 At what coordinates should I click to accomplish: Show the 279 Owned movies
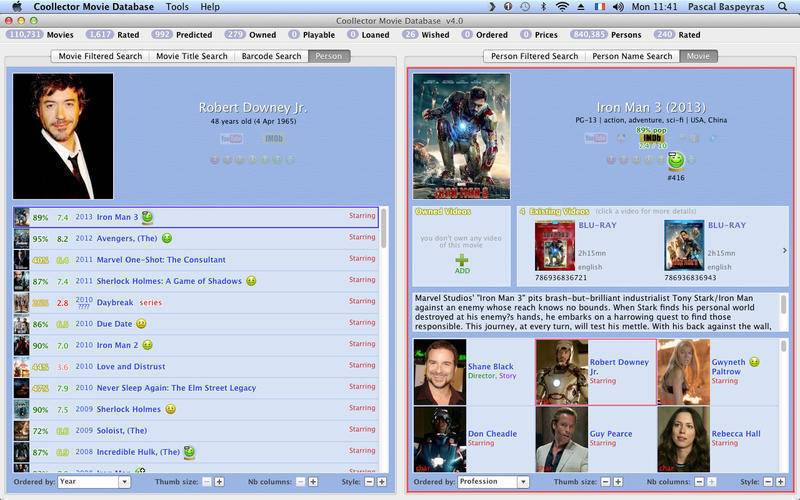point(250,35)
